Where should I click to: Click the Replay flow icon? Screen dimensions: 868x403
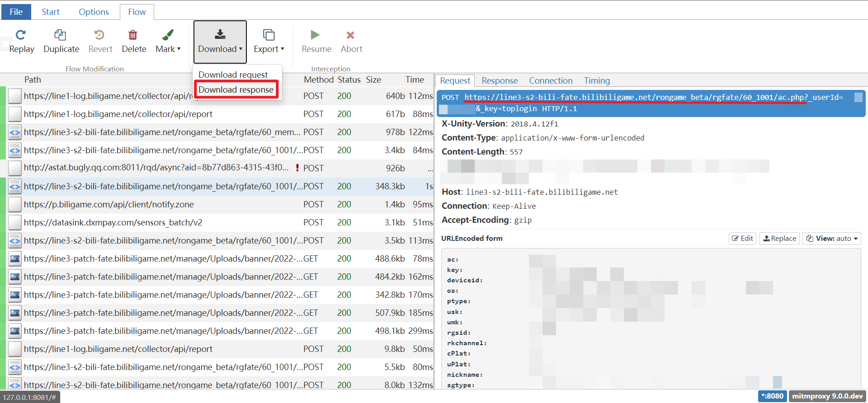pyautogui.click(x=21, y=35)
